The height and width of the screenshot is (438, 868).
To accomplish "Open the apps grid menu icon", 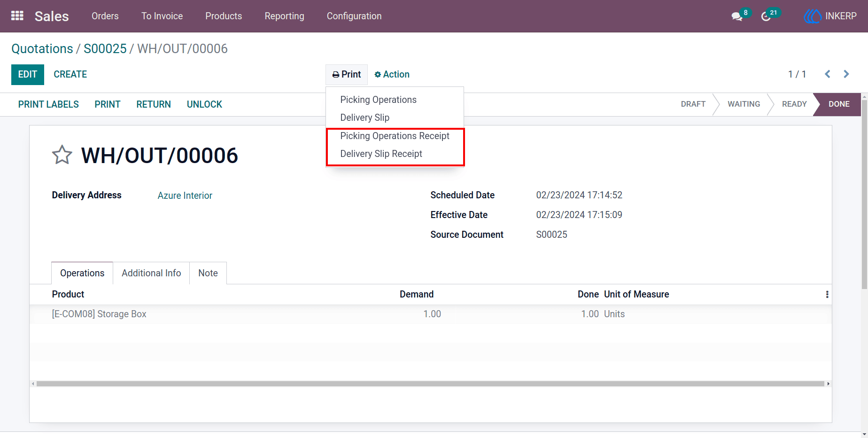I will 17,16.
